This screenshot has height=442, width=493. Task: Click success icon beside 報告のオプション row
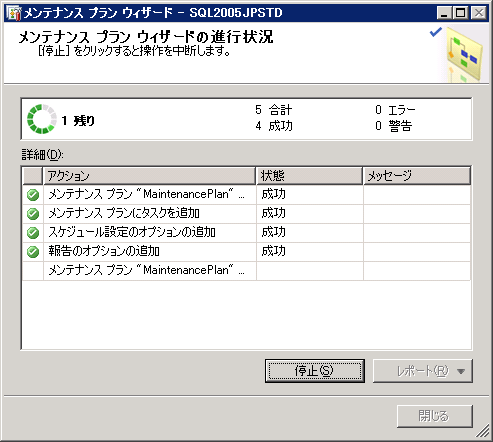(33, 252)
